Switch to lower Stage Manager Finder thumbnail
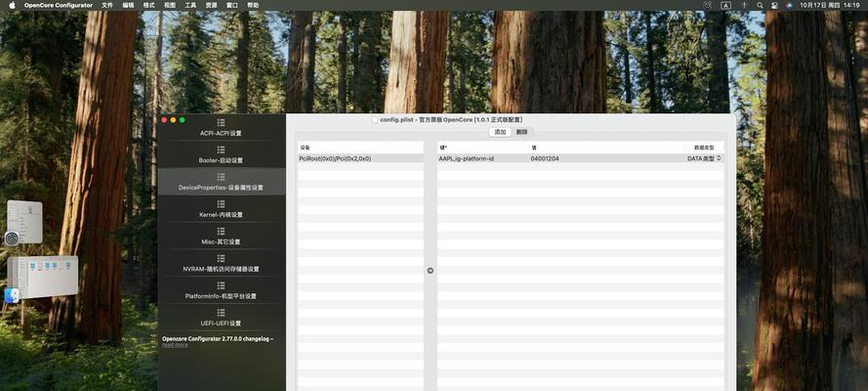 42,278
